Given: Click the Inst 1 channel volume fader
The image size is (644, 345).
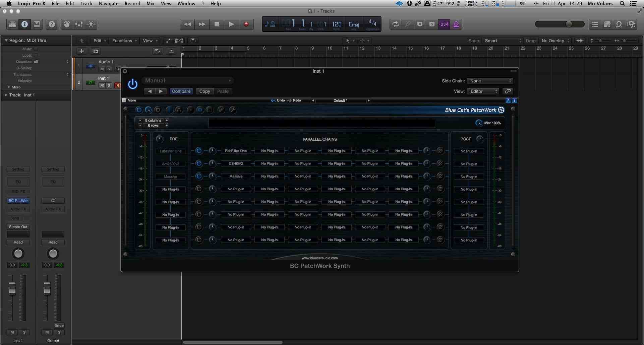Looking at the screenshot, I should (x=12, y=289).
